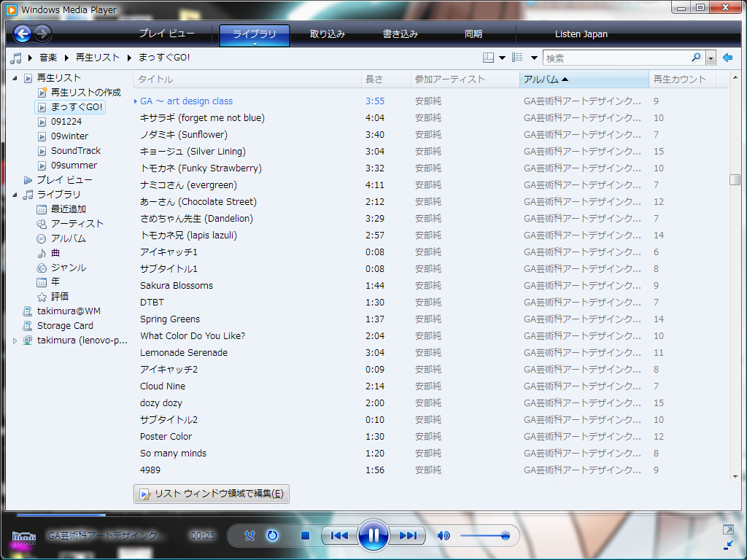
Task: Open the 09summer playlist
Action: pos(74,166)
